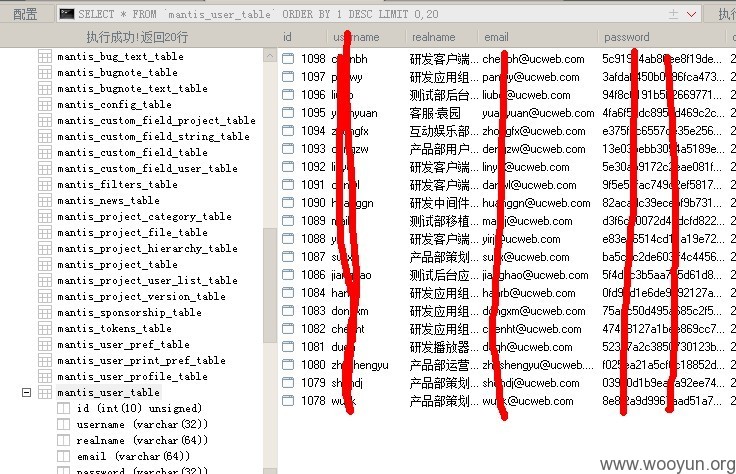Image resolution: width=736 pixels, height=474 pixels.
Task: Open the SQL query history dropdown arrow
Action: 691,15
